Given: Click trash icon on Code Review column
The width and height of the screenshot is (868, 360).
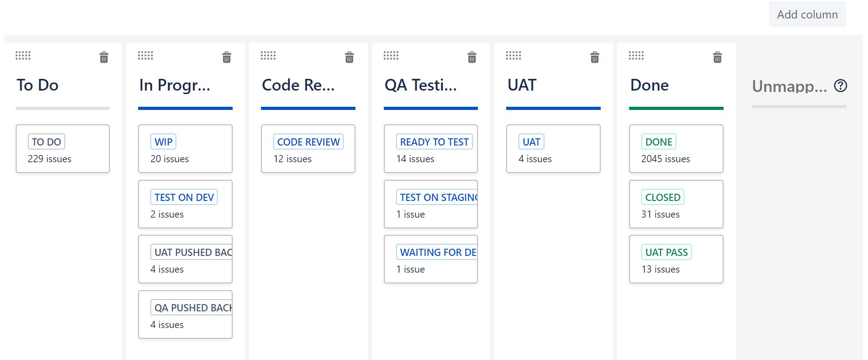Looking at the screenshot, I should click(x=349, y=57).
